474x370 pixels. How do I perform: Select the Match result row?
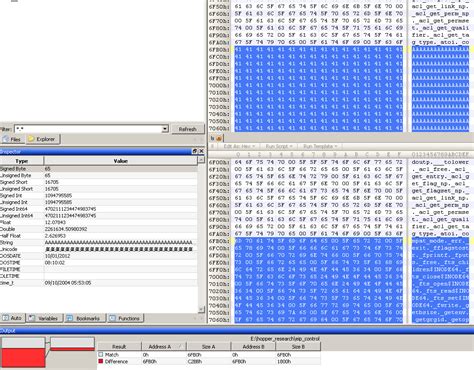209,355
